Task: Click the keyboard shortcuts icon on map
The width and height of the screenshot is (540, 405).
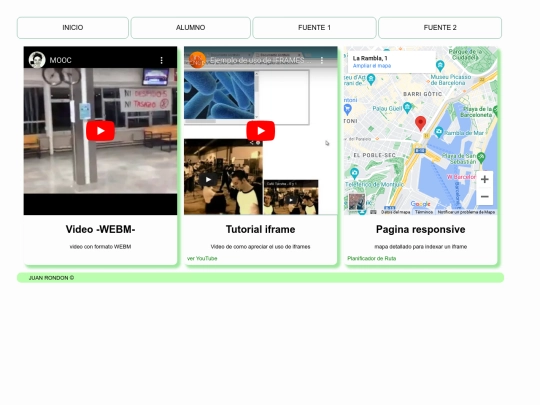Action: 373,212
